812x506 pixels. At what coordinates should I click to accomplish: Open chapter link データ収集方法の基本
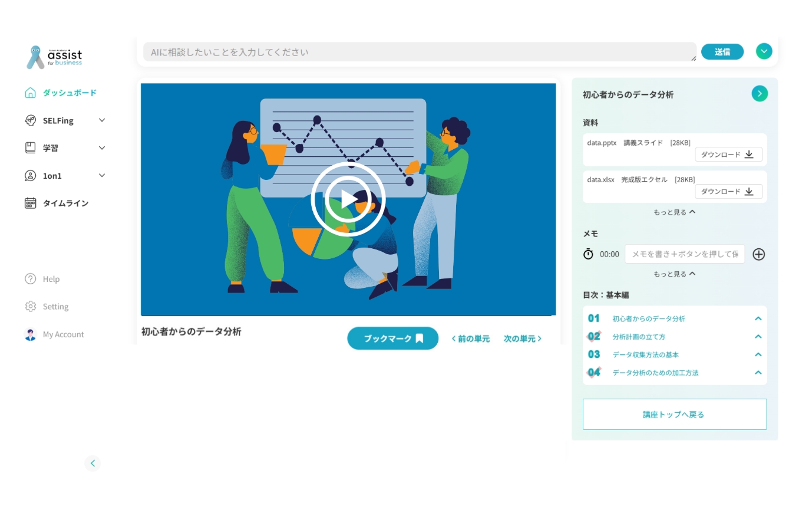coord(646,354)
